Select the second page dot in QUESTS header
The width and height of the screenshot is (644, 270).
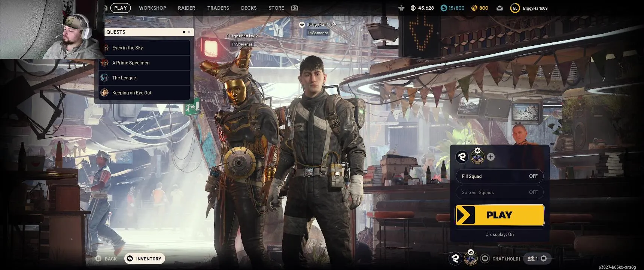coord(189,32)
